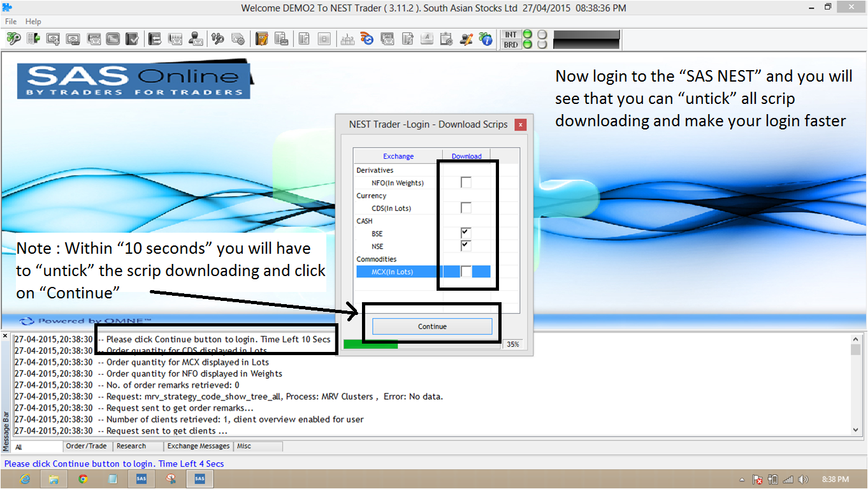Untick the BSE download checkbox

[x=466, y=233]
